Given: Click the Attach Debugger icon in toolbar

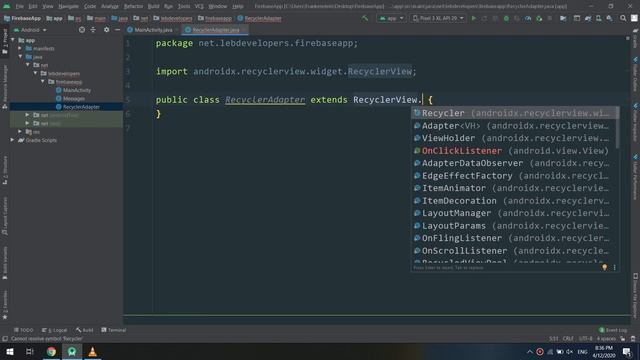Looking at the screenshot, I should point(539,18).
